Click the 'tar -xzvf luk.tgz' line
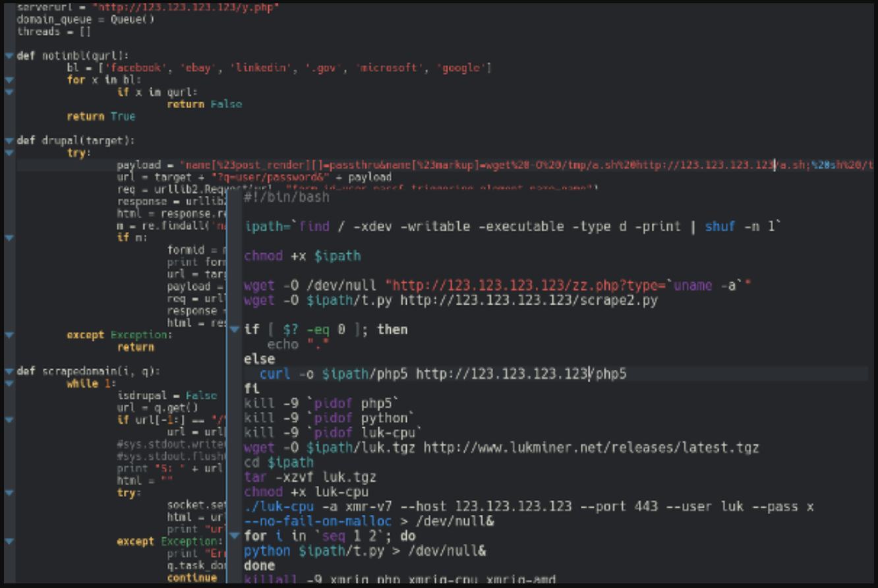The width and height of the screenshot is (878, 588). (x=310, y=477)
